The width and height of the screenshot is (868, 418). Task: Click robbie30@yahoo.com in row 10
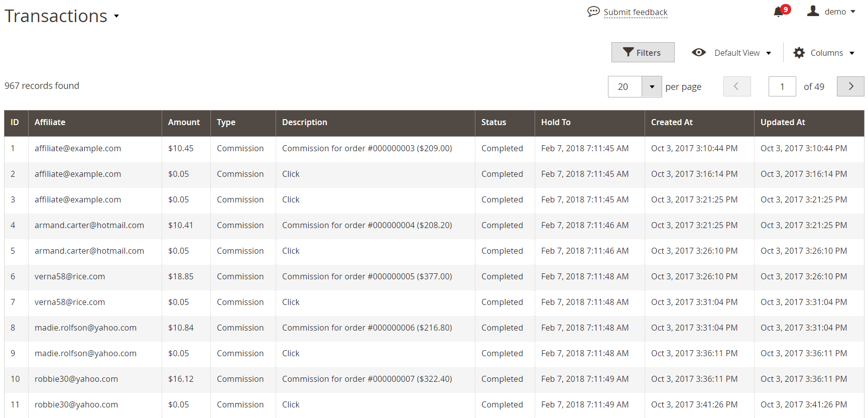point(76,379)
